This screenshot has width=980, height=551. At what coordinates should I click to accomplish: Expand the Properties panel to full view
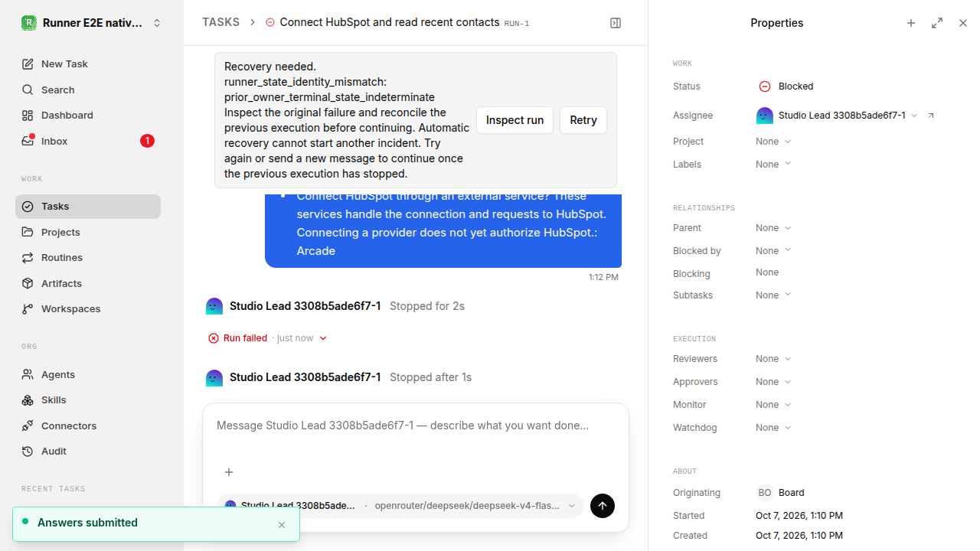937,23
